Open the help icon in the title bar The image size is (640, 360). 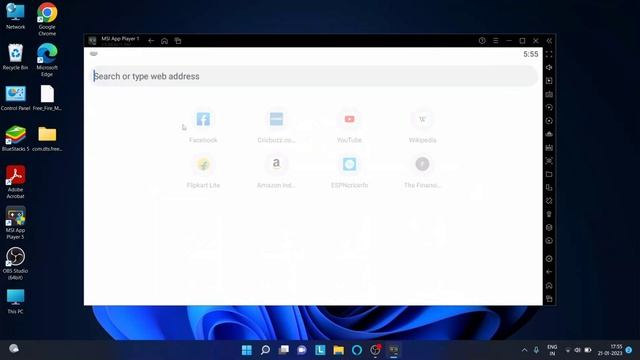pyautogui.click(x=482, y=41)
